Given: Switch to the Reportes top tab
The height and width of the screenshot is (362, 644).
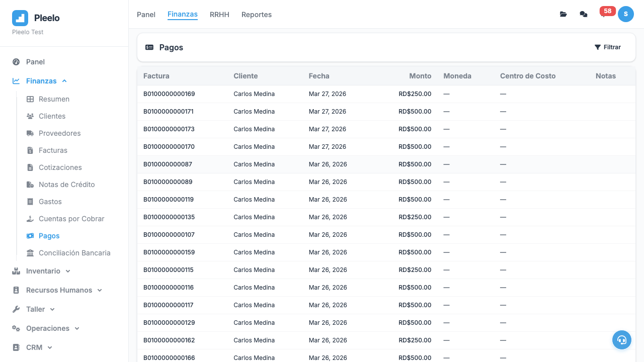Looking at the screenshot, I should pyautogui.click(x=256, y=15).
